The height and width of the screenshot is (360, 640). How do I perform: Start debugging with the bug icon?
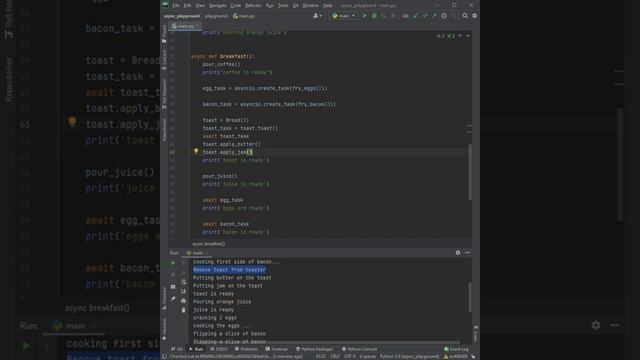374,16
